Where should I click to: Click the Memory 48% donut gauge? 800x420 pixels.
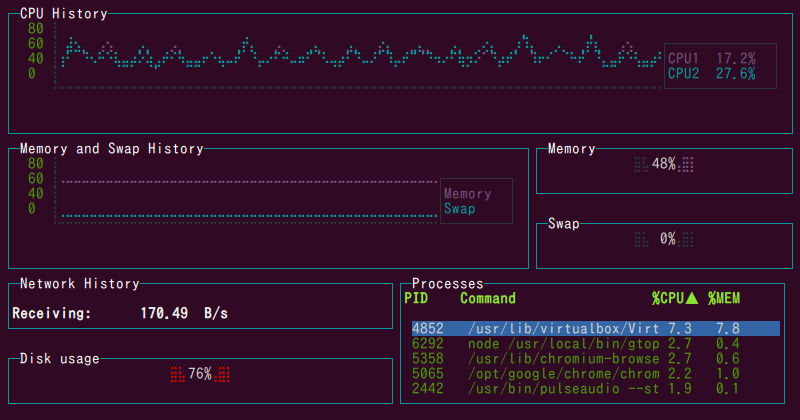[664, 164]
